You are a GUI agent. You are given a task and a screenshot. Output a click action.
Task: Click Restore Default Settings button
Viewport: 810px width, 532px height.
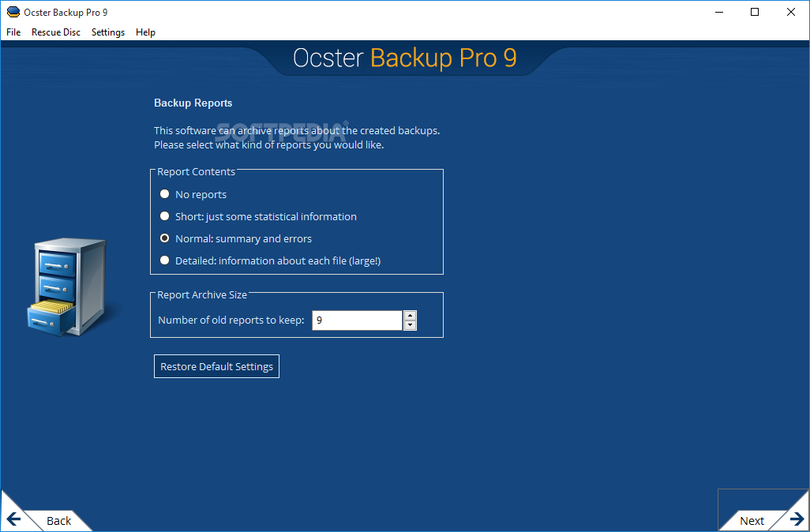[216, 366]
